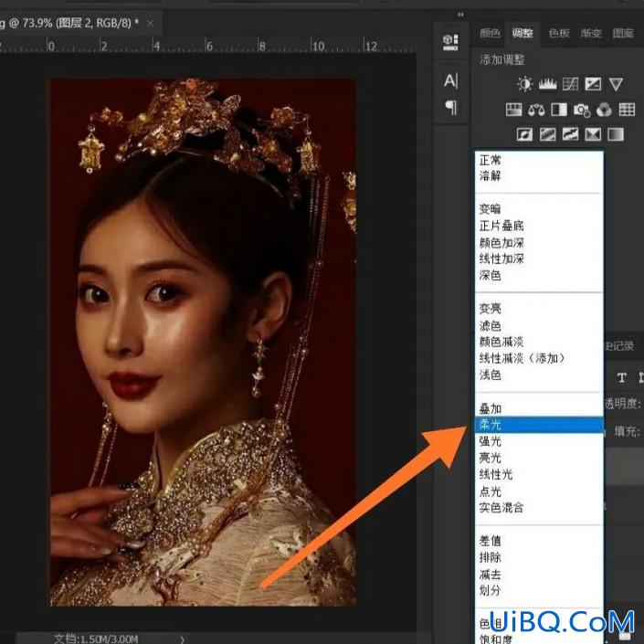Choose 颜色加深 blend mode
Screen dimensions: 644x644
(539, 243)
